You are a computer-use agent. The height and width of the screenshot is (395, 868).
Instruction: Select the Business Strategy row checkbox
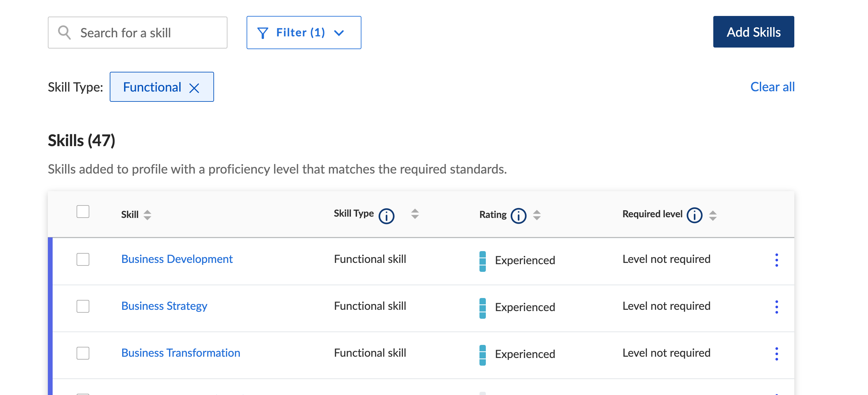coord(83,306)
